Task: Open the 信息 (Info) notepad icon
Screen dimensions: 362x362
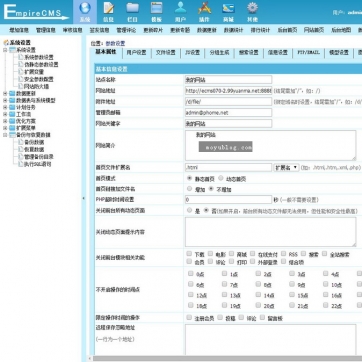Action: (x=108, y=8)
